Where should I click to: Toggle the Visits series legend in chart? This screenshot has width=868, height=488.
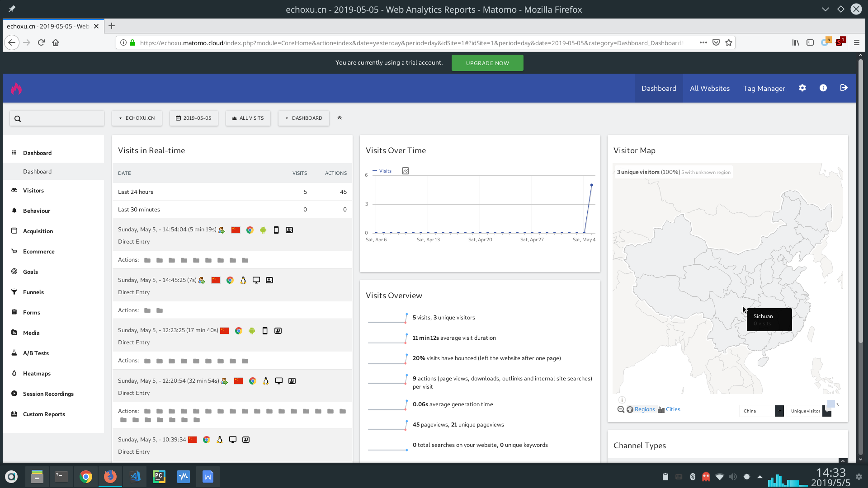[382, 171]
